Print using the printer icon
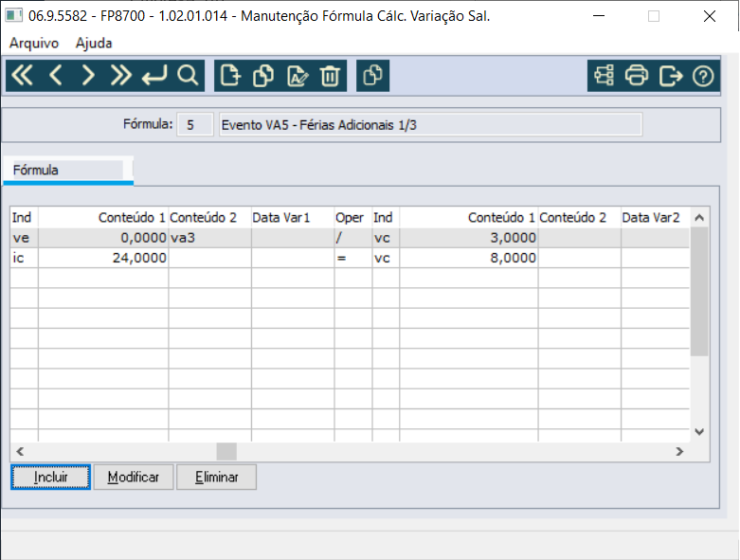The width and height of the screenshot is (740, 560). [637, 76]
